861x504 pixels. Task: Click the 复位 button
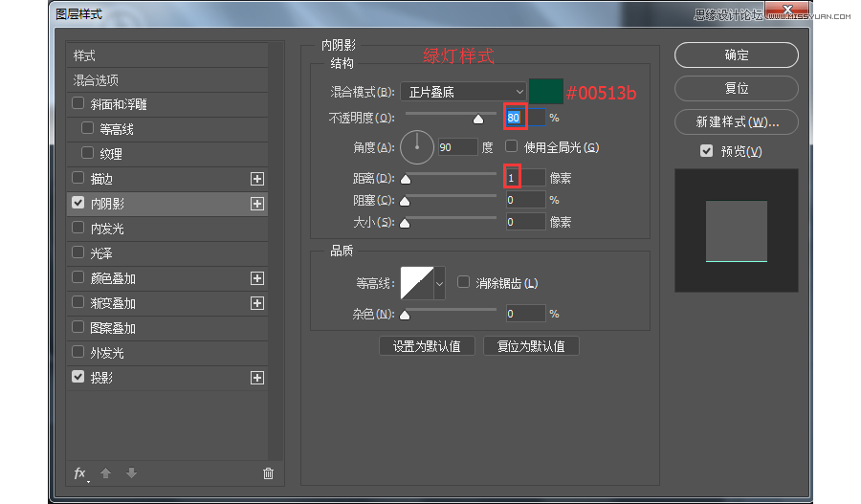[x=737, y=88]
